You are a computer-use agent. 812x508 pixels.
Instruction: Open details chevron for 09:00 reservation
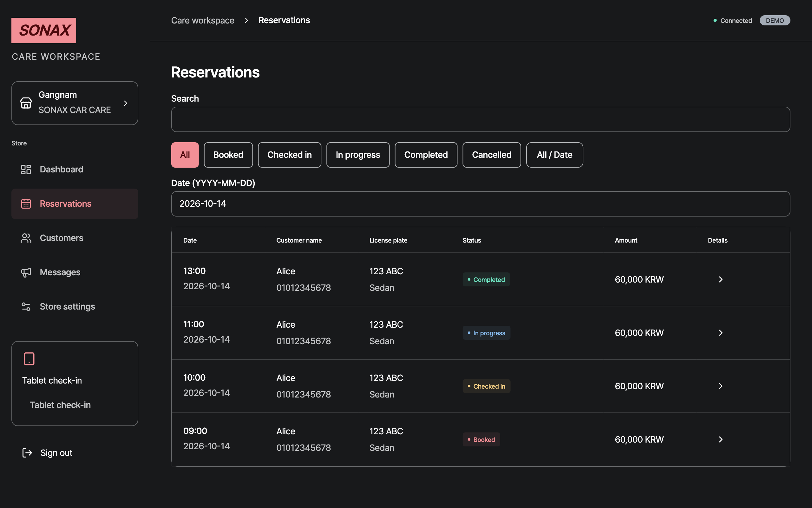[x=720, y=439]
